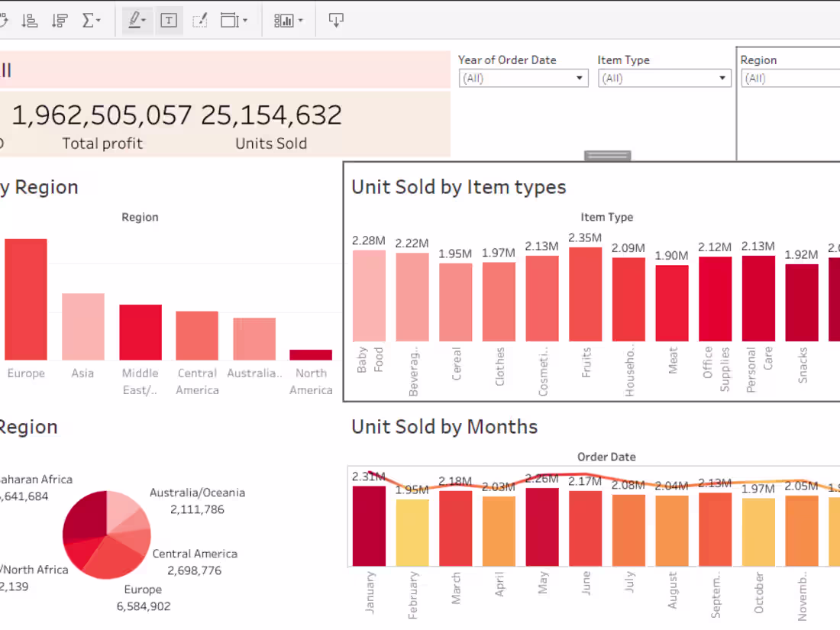840x630 pixels.
Task: Select the Highlight tool in the toolbar
Action: (x=134, y=20)
